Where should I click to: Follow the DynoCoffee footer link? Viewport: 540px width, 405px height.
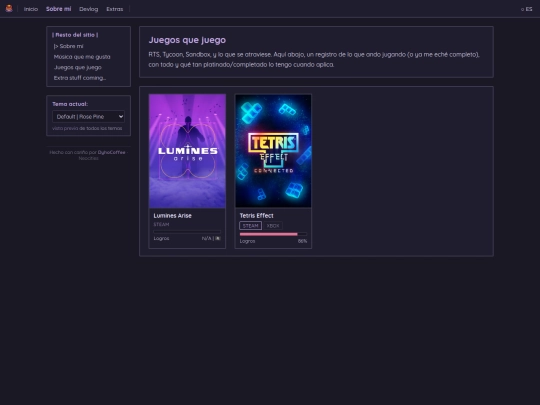[111, 152]
